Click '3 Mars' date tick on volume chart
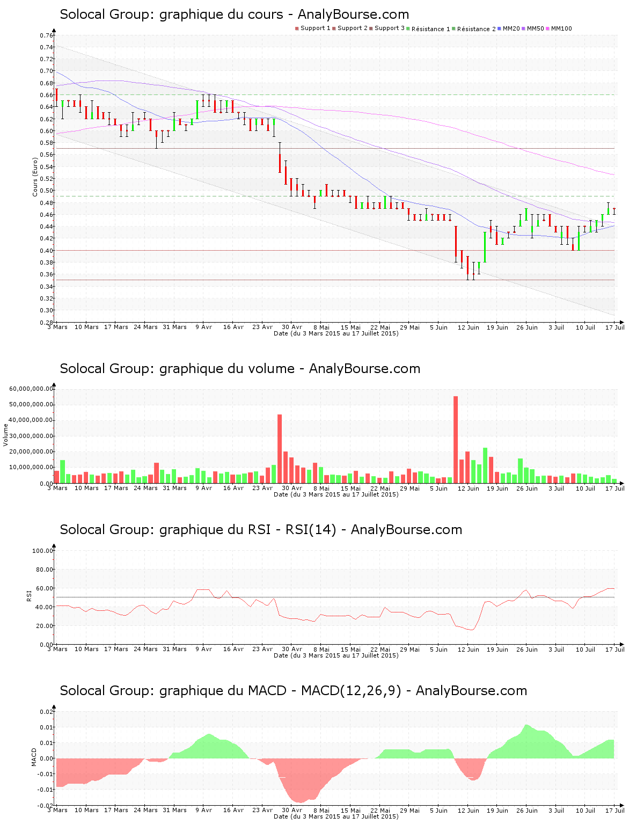The height and width of the screenshot is (832, 644). [x=57, y=488]
